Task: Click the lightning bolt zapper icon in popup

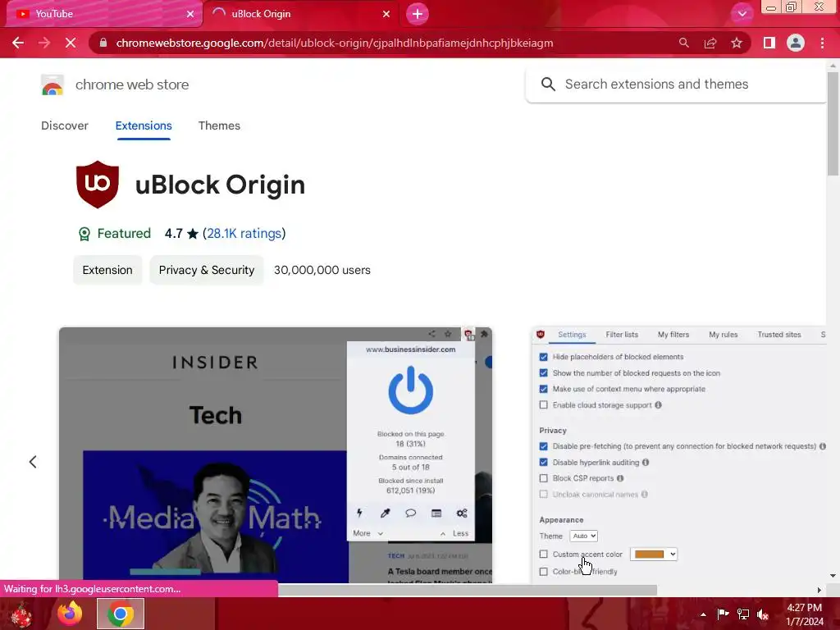Action: pos(359,514)
